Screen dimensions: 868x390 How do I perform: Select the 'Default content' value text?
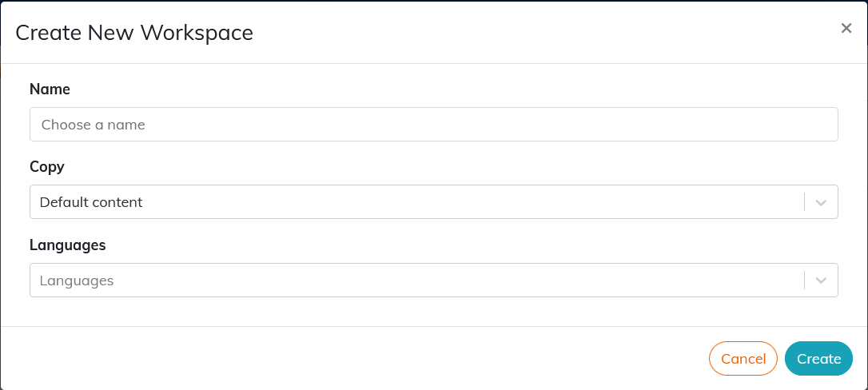[x=91, y=202]
